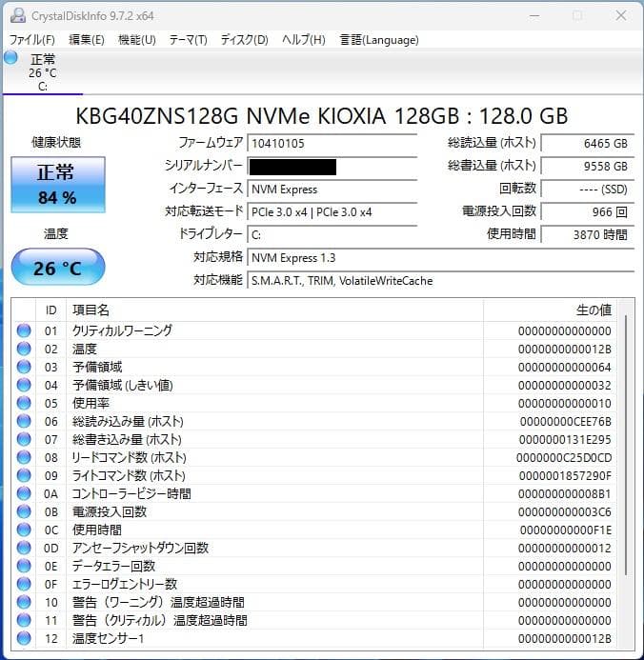Image resolution: width=644 pixels, height=660 pixels.
Task: Click status orb for 01 クリティカルワーニング
Action: (x=24, y=330)
